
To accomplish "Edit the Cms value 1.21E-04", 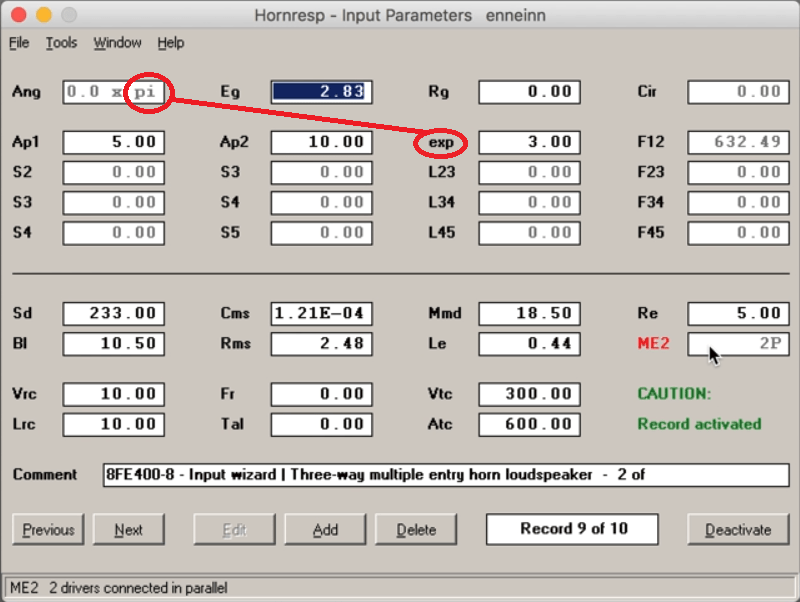I will tap(321, 313).
